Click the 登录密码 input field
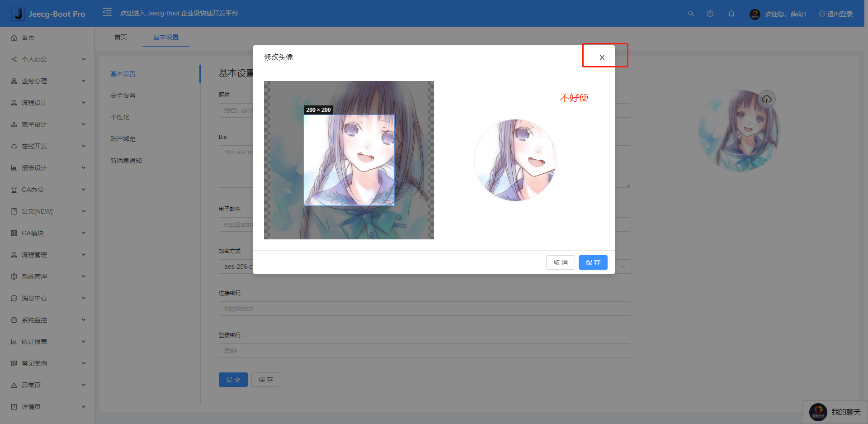Image resolution: width=868 pixels, height=424 pixels. [x=425, y=351]
